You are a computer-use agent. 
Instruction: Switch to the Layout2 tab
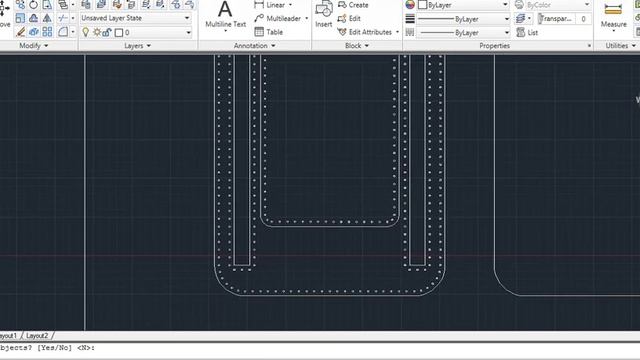(x=37, y=336)
